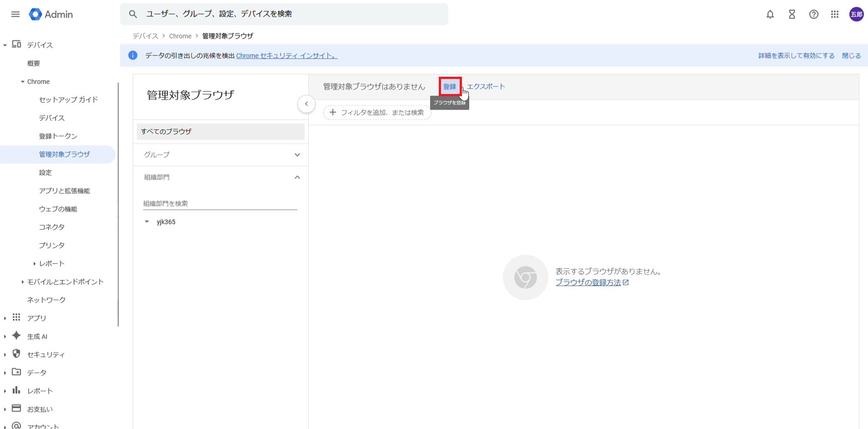
Task: Open the notifications bell
Action: (770, 14)
